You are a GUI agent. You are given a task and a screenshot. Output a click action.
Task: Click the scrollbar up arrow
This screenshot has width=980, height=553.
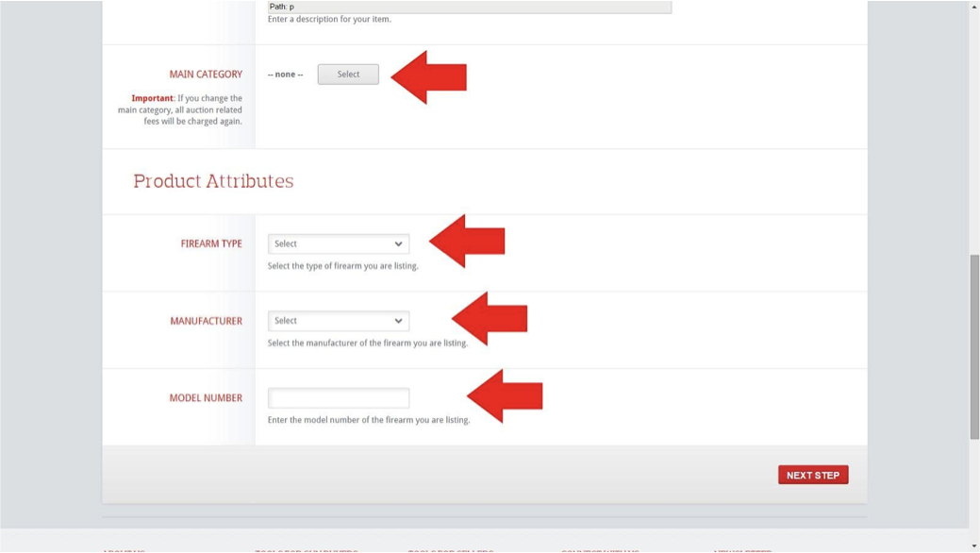coord(974,7)
